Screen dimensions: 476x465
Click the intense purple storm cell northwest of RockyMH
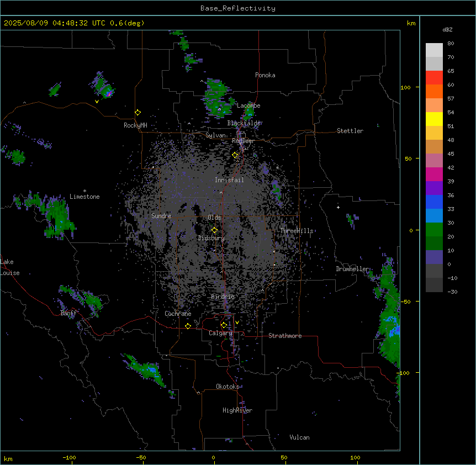(x=108, y=93)
